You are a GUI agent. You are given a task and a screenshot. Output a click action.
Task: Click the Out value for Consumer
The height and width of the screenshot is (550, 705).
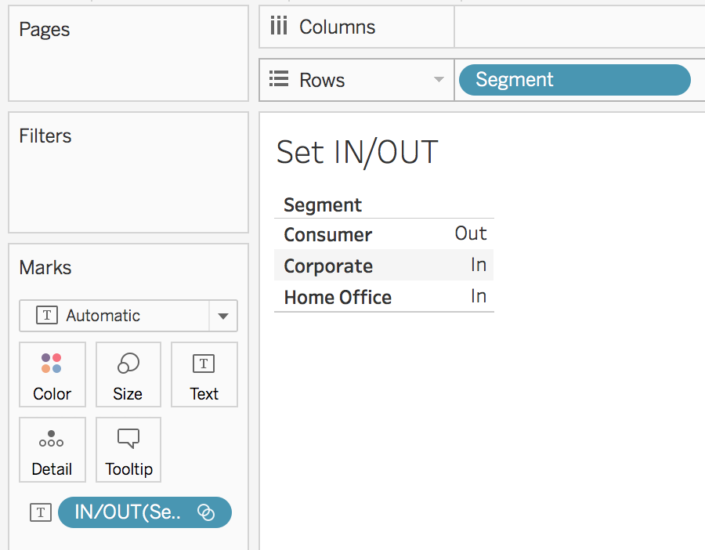pos(470,234)
